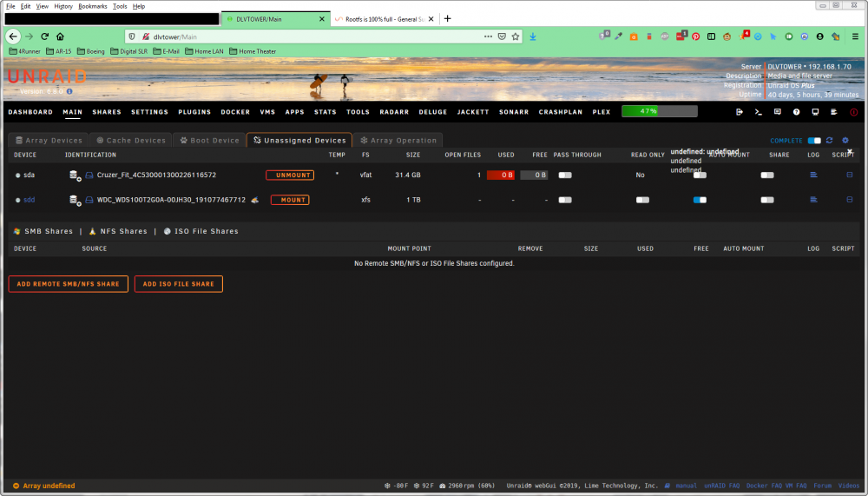Click the Pinterest extension icon
Screen dimensions: 868x496
pos(696,36)
